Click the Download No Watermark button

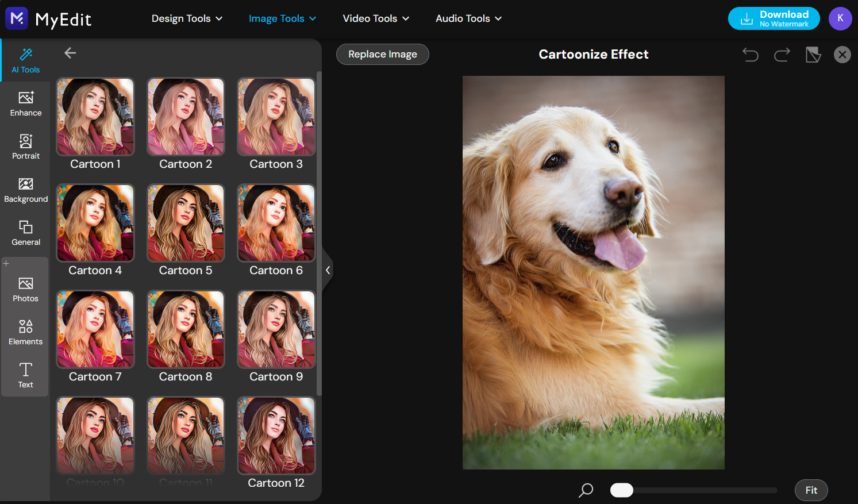point(774,18)
